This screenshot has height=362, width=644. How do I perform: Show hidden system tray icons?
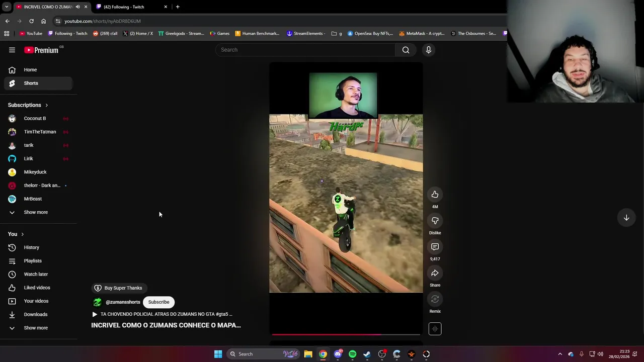coord(560,354)
